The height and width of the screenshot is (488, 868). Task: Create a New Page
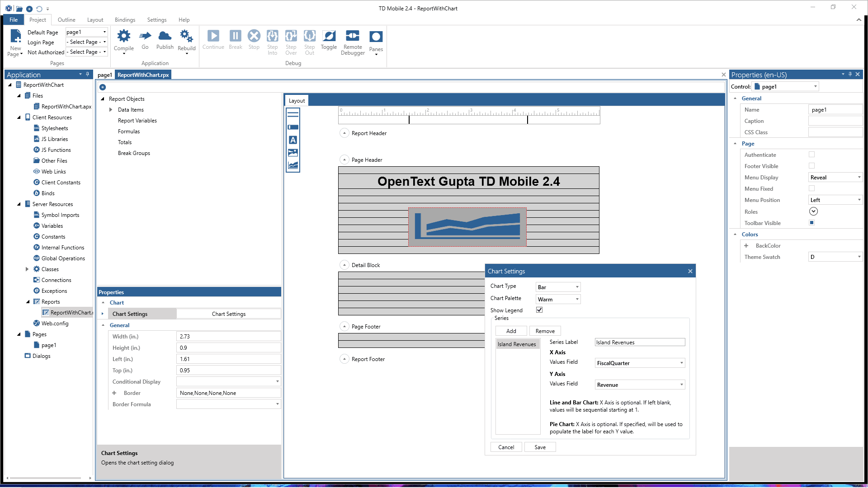click(x=15, y=42)
